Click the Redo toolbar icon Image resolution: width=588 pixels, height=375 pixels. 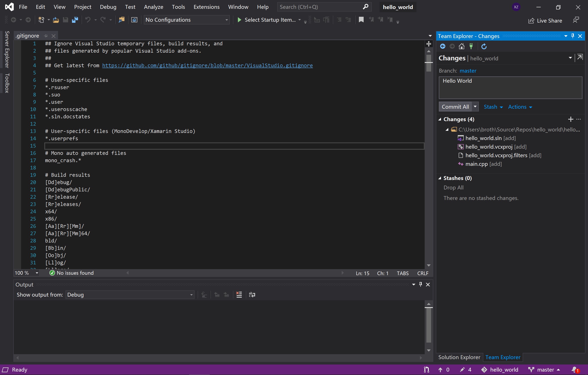pos(103,20)
